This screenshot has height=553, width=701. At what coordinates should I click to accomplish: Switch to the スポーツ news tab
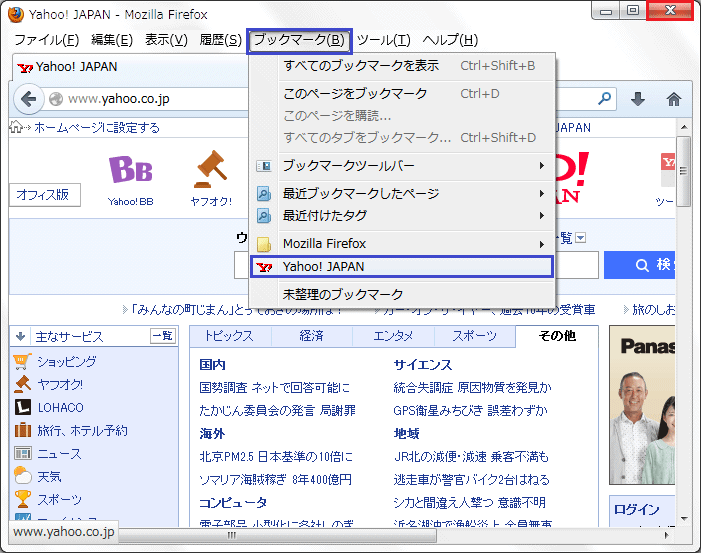(474, 336)
